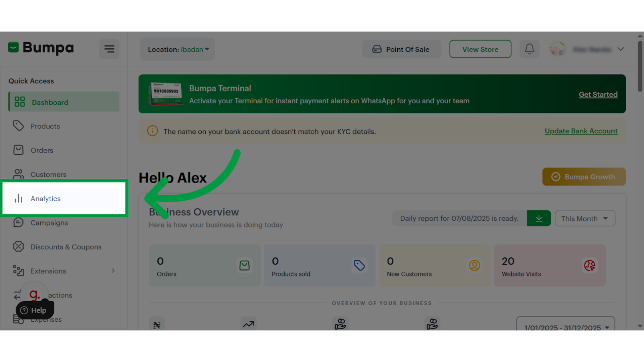Click the Orders card bag icon
This screenshot has height=362, width=644.
click(x=244, y=265)
